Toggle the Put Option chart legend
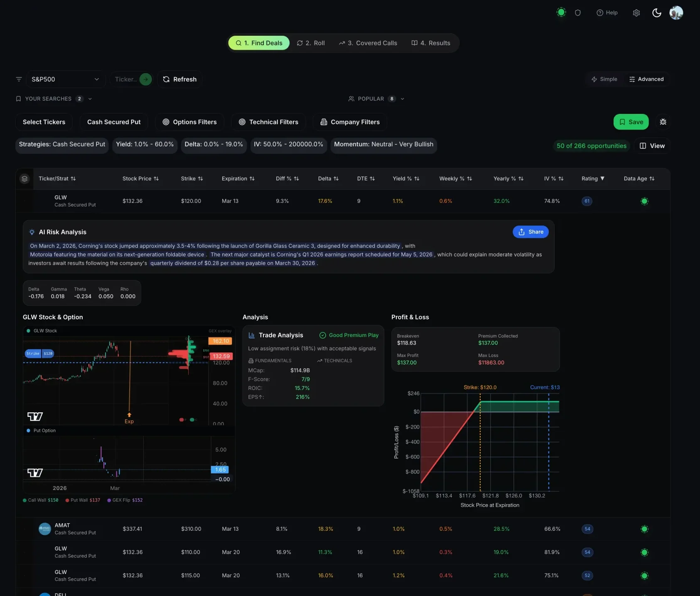 [41, 431]
